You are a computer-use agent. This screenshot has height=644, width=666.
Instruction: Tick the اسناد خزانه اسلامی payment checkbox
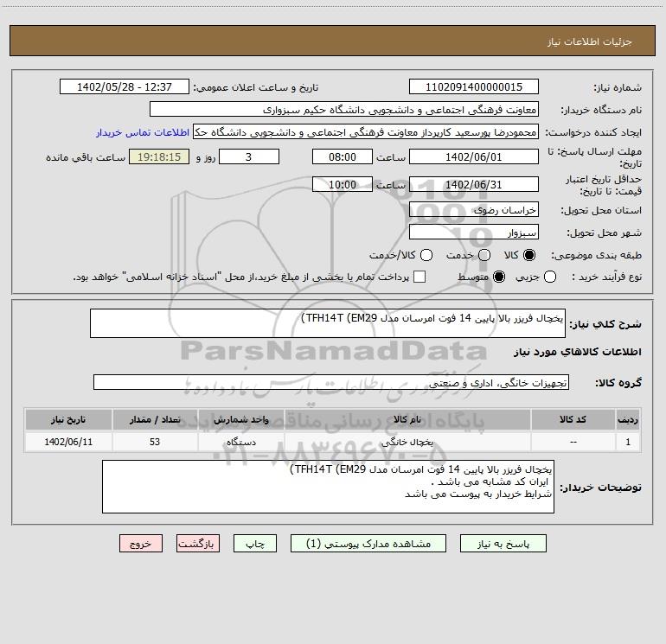(419, 277)
